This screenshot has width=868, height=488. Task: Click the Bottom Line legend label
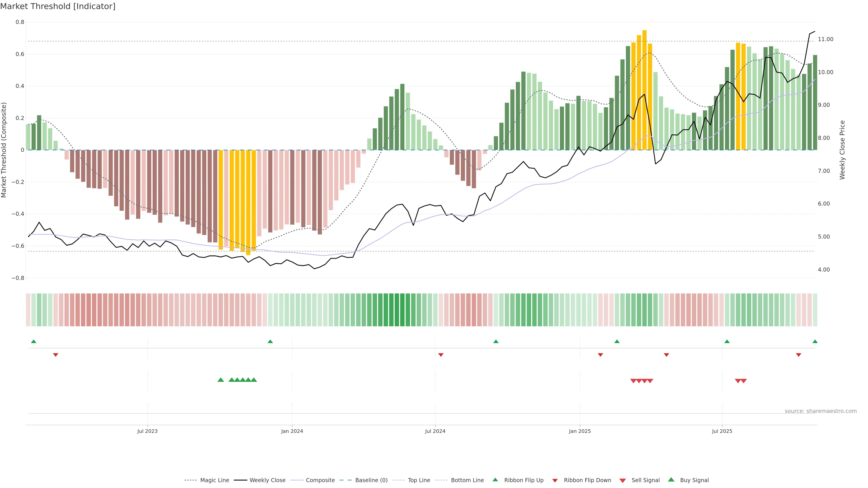(x=467, y=480)
